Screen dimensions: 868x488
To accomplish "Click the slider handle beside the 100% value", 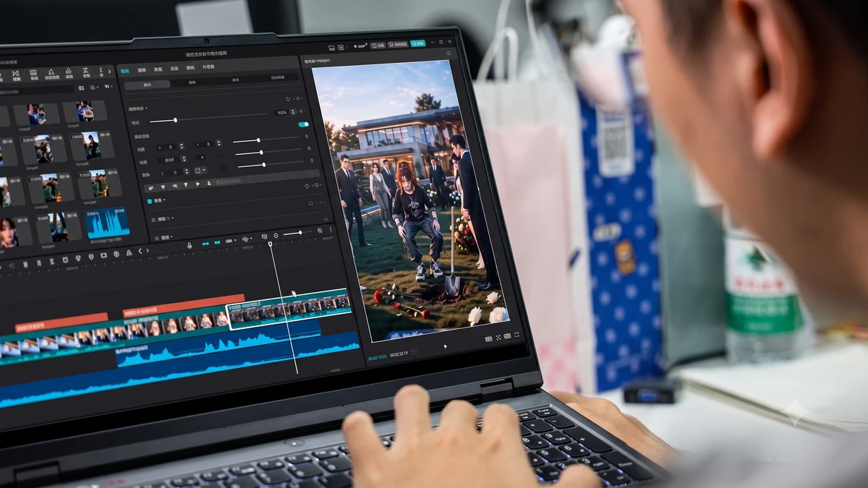I will point(175,120).
